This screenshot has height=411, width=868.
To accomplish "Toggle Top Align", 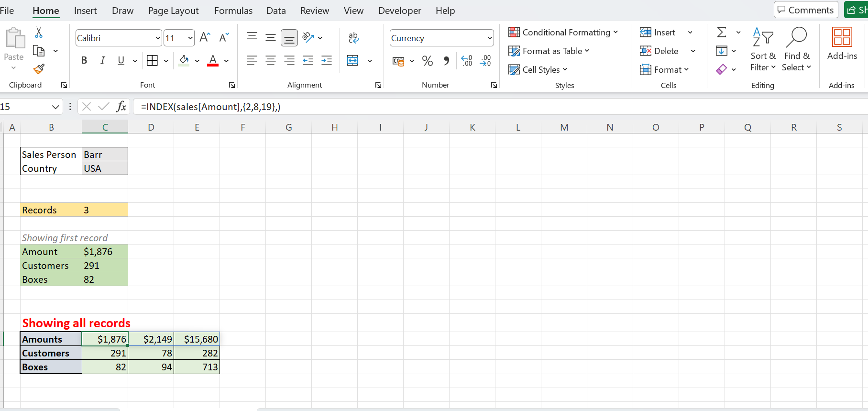I will 252,37.
